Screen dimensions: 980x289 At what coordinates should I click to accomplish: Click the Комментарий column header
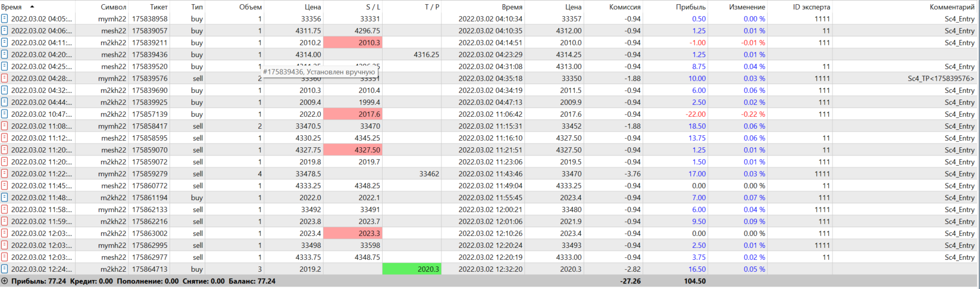(x=952, y=7)
